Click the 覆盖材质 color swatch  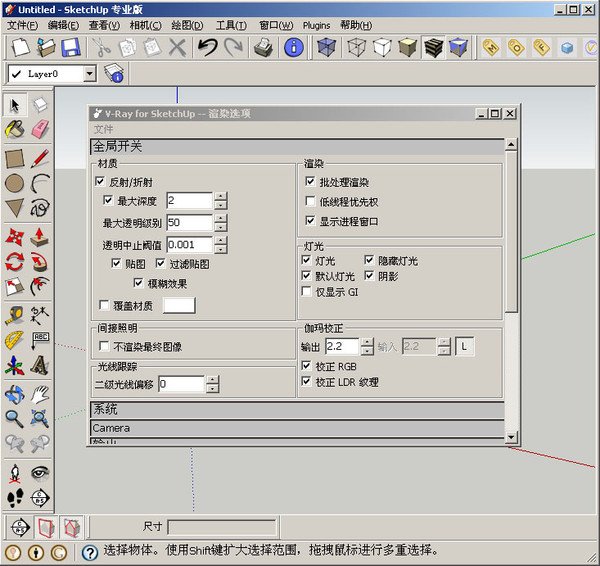179,305
